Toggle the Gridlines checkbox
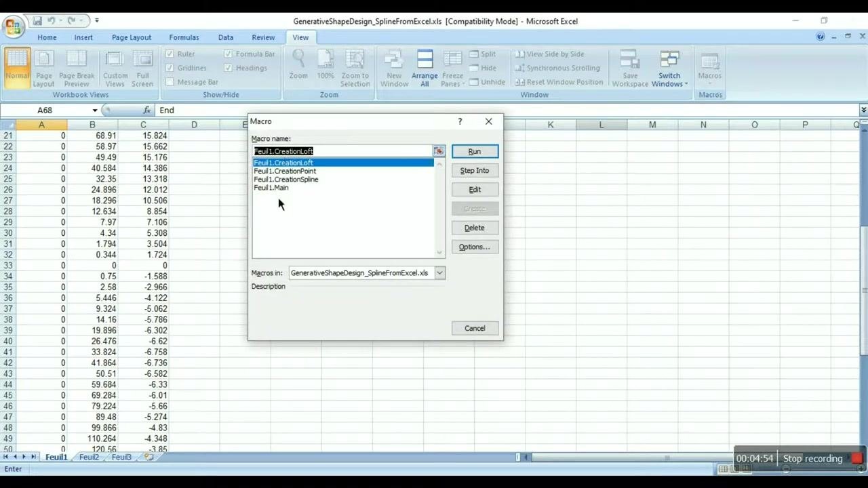The height and width of the screenshot is (488, 868). (170, 68)
